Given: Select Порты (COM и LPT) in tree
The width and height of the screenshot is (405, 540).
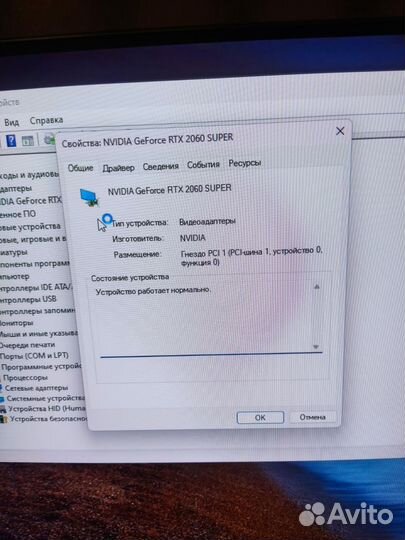Looking at the screenshot, I should [34, 356].
